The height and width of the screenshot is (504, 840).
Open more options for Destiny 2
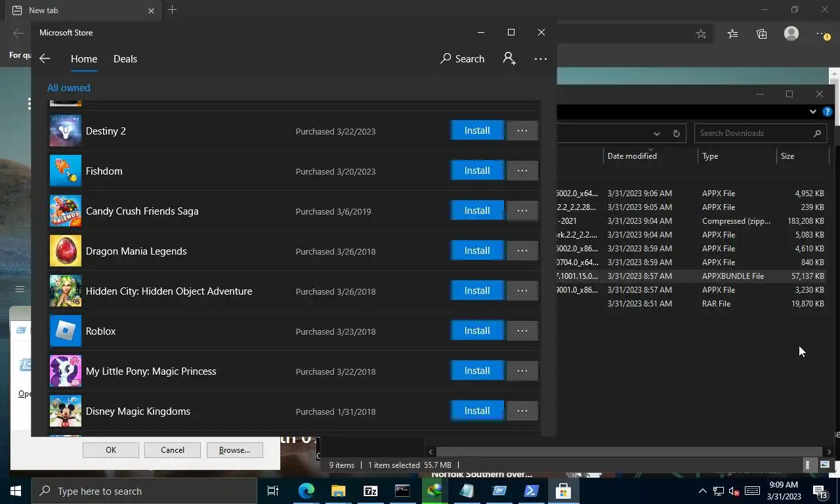click(x=522, y=131)
